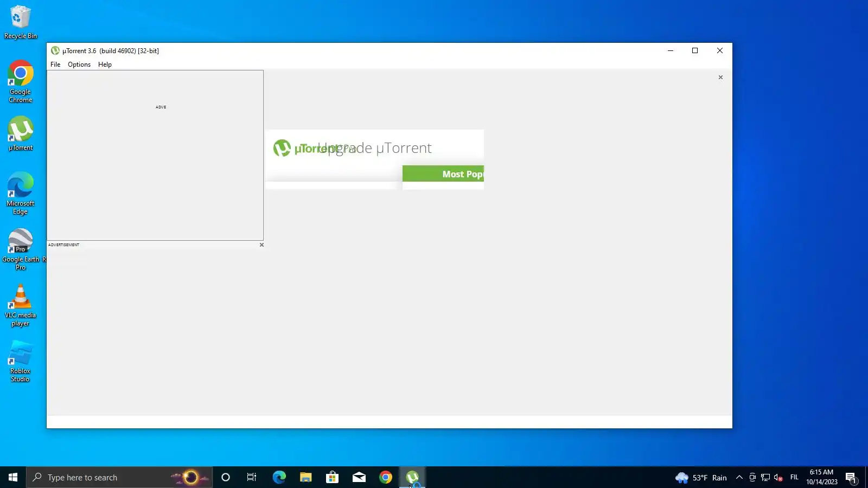Click the muted volume icon

click(778, 478)
